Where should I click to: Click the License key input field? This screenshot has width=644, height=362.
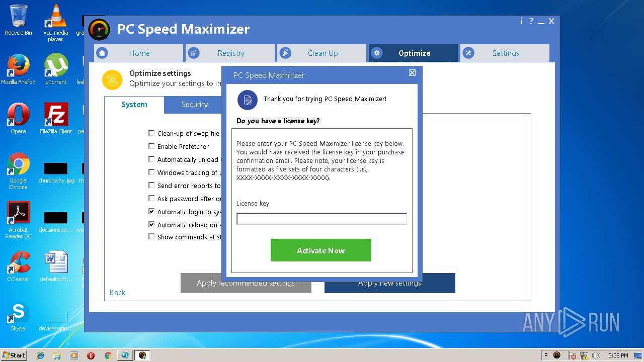coord(321,219)
